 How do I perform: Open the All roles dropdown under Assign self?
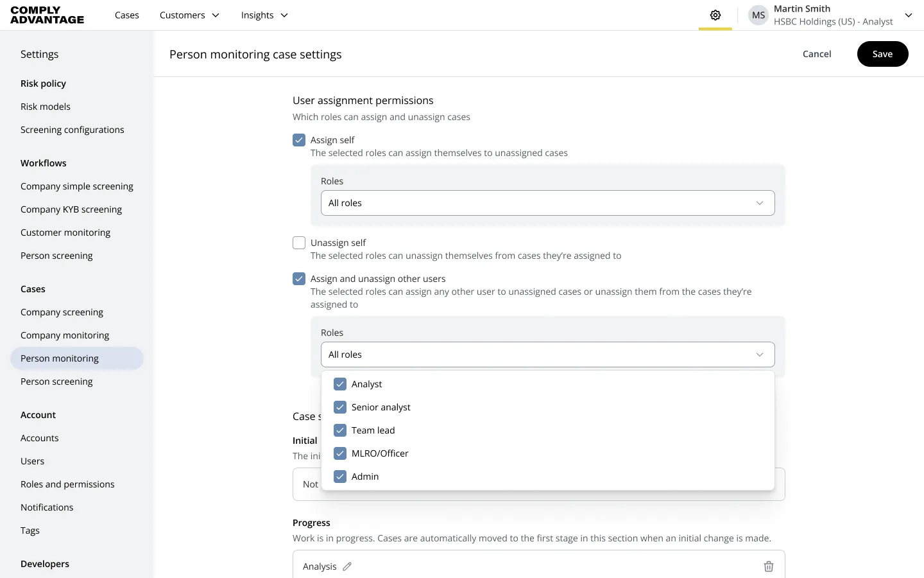tap(547, 202)
